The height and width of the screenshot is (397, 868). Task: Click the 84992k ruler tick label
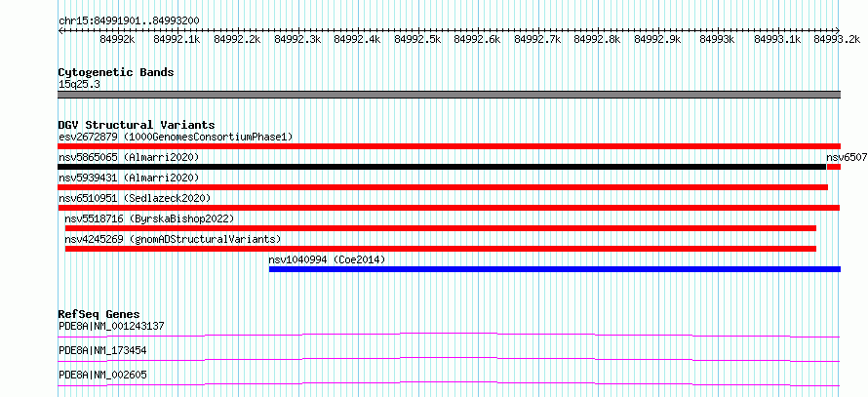click(117, 39)
